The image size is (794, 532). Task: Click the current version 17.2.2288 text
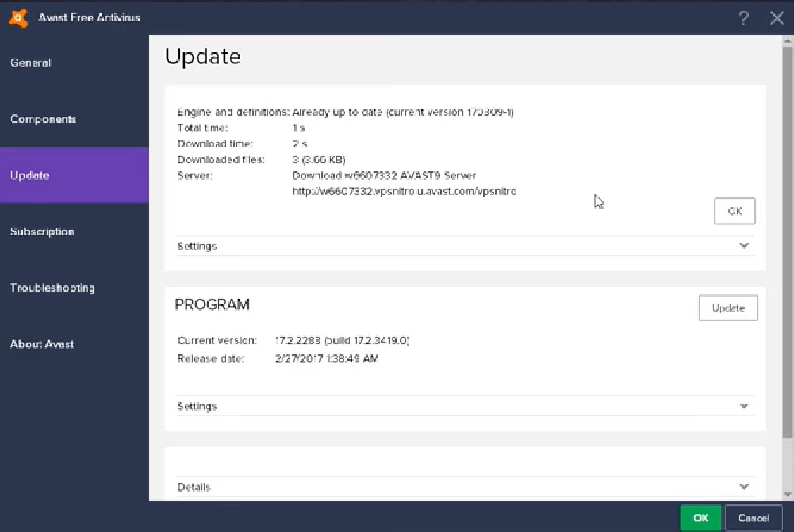click(x=343, y=340)
